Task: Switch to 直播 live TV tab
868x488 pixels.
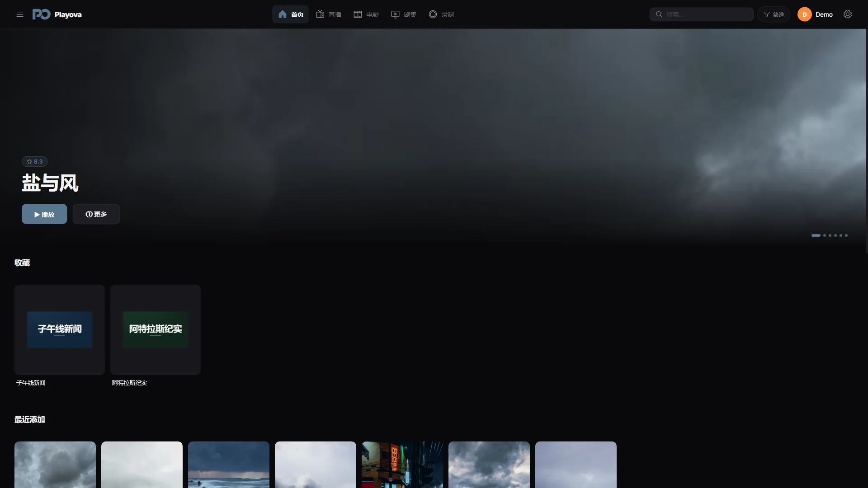Action: coord(329,14)
